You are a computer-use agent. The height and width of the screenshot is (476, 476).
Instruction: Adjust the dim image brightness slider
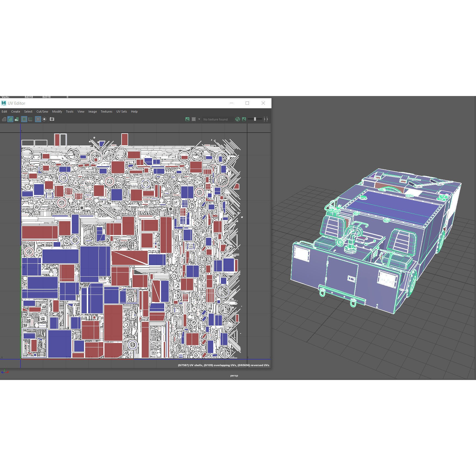(255, 119)
